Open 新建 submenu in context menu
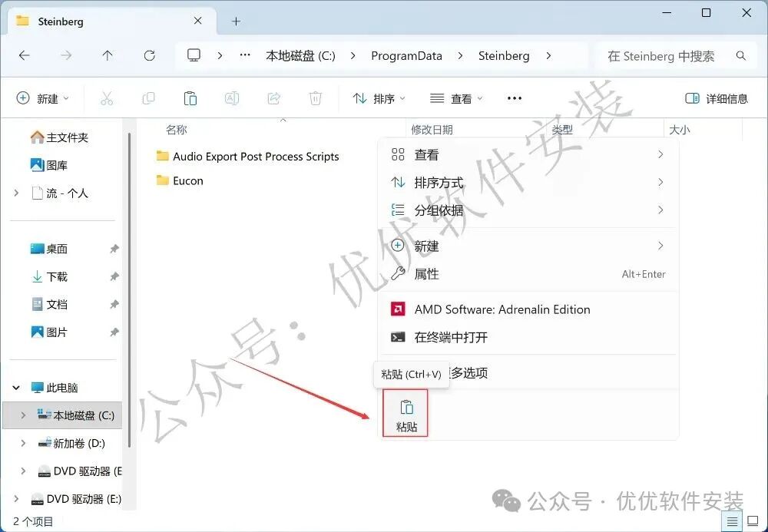The height and width of the screenshot is (532, 768). [528, 246]
